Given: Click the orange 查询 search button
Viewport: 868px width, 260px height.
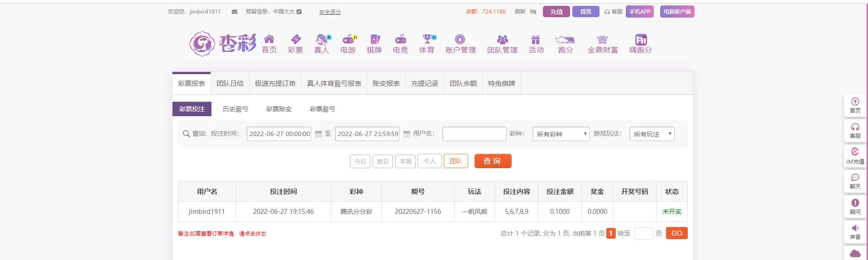Looking at the screenshot, I should (x=493, y=161).
